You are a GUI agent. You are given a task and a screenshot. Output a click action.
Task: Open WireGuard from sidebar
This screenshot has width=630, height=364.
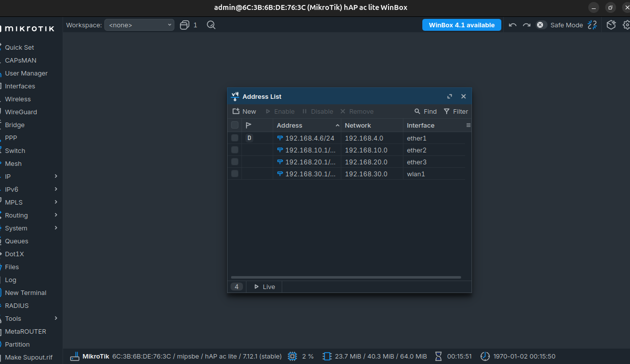tap(21, 112)
